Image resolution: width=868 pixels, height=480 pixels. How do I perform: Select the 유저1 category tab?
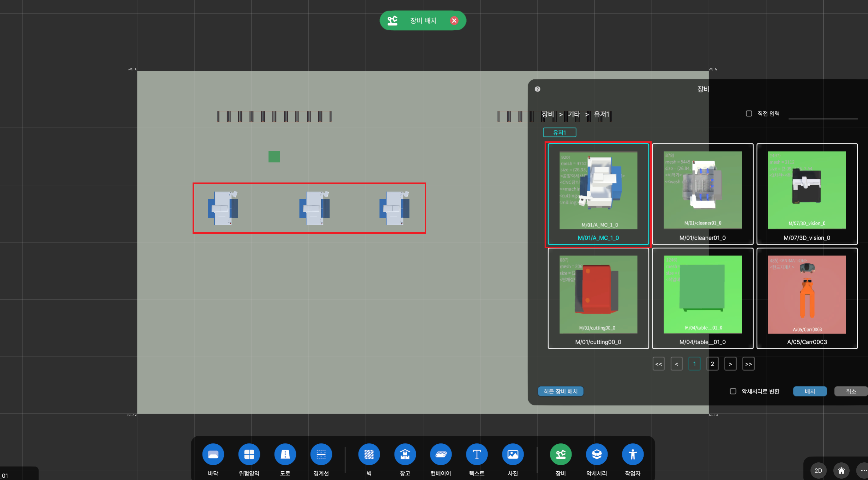[x=559, y=132]
